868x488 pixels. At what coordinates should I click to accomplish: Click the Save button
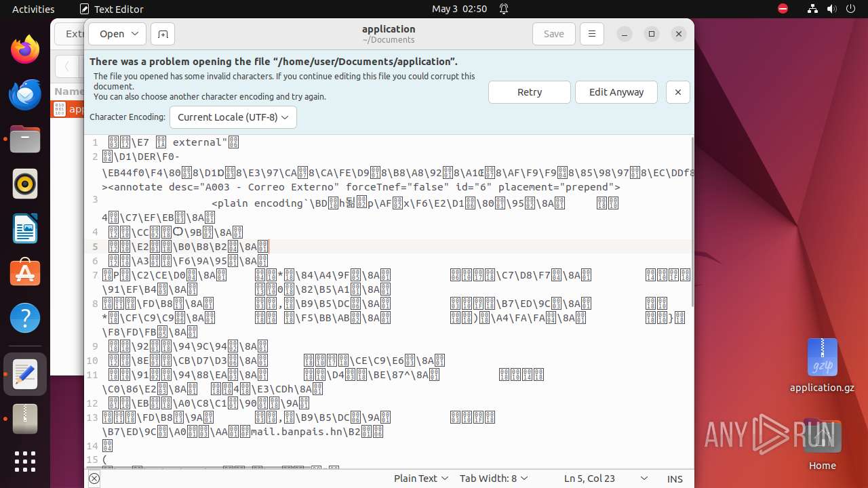(553, 34)
